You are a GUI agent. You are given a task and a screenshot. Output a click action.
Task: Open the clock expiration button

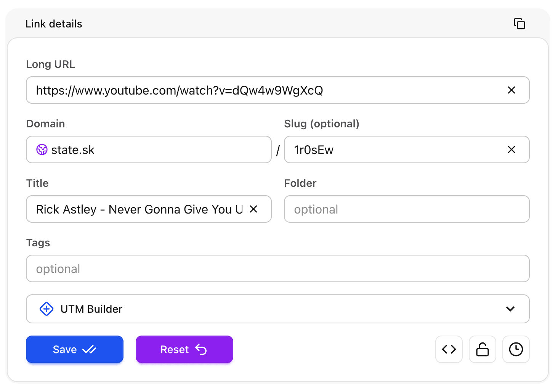click(516, 349)
